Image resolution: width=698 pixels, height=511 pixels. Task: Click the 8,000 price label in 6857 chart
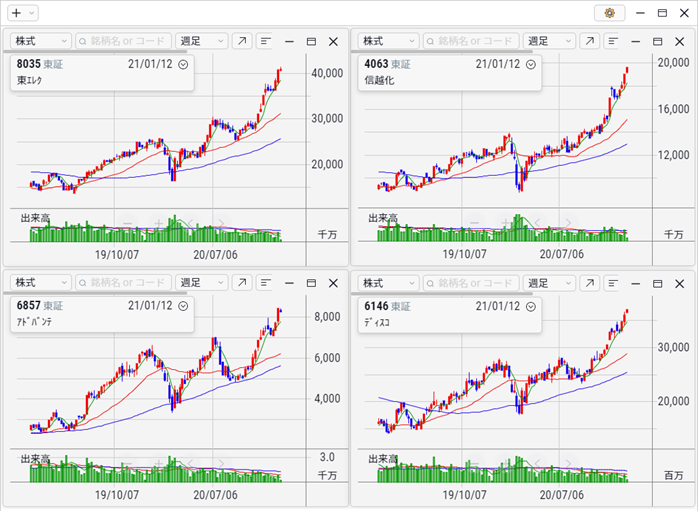pyautogui.click(x=327, y=317)
